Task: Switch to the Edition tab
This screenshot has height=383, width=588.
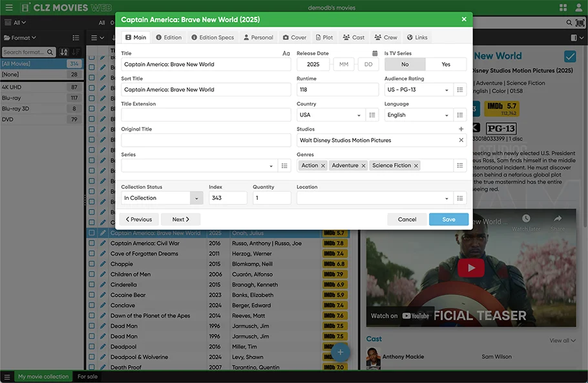Action: click(169, 38)
